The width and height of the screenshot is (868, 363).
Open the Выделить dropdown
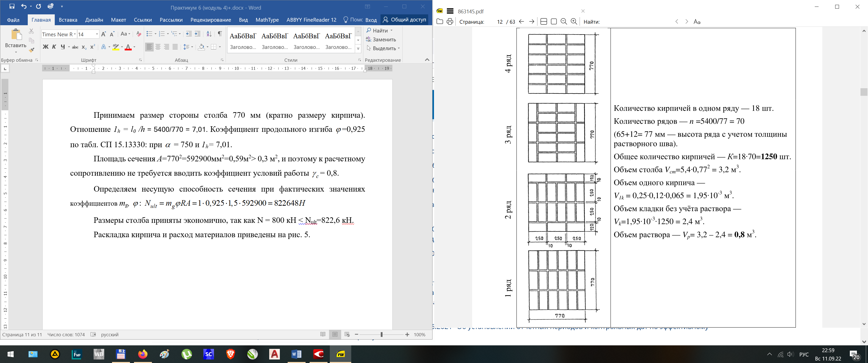(383, 48)
